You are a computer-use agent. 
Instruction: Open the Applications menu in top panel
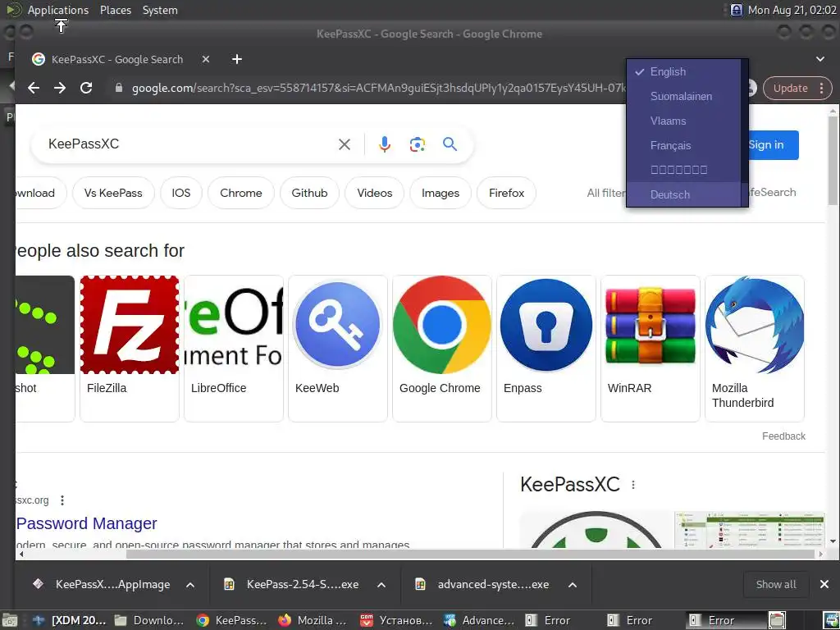tap(58, 10)
